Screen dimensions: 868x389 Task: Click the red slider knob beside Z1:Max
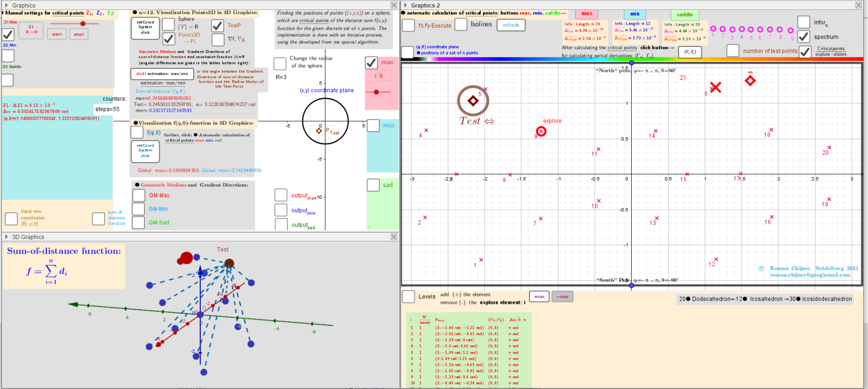coord(83,23)
